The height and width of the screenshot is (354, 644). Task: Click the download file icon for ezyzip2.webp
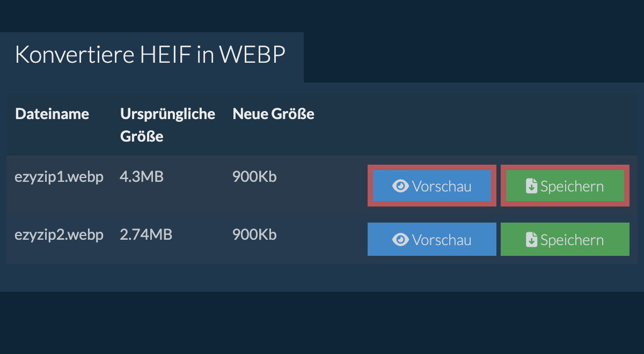pos(531,240)
